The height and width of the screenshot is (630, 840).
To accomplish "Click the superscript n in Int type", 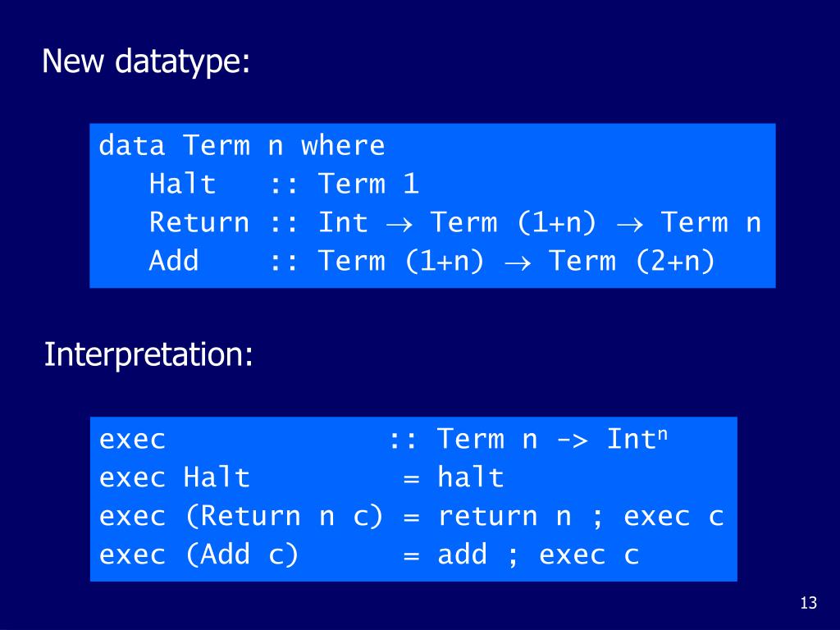I will [663, 435].
